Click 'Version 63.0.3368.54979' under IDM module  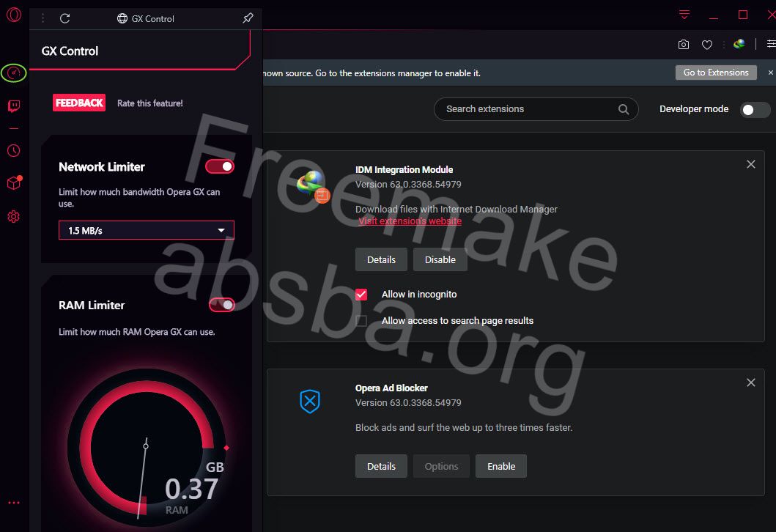tap(408, 185)
